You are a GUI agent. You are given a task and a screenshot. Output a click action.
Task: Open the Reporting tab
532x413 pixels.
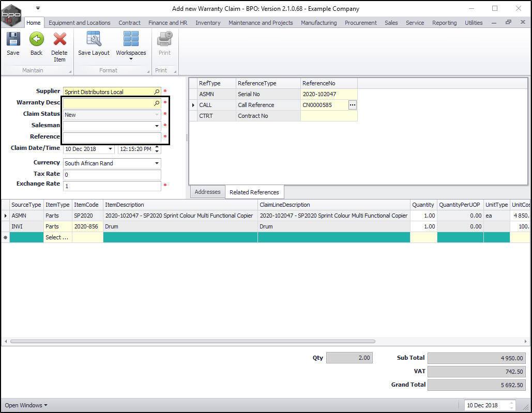pyautogui.click(x=444, y=23)
